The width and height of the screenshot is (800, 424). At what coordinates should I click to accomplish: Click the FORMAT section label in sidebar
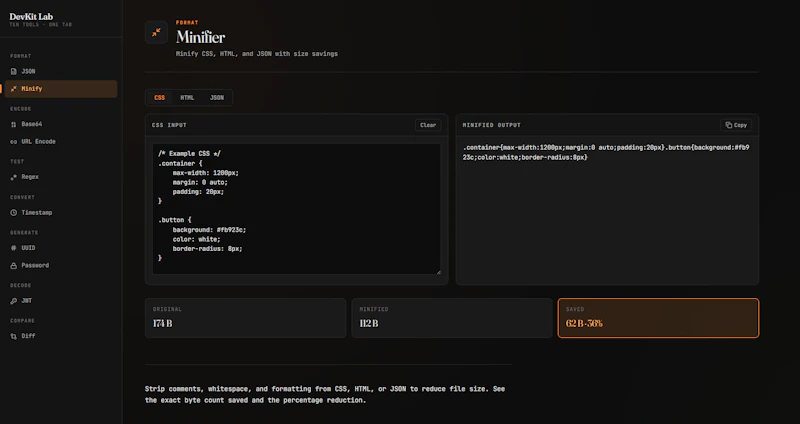pyautogui.click(x=20, y=56)
